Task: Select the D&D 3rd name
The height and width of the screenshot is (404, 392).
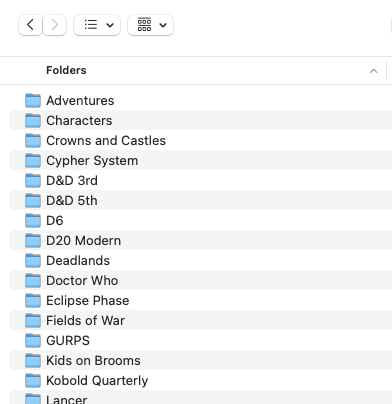Action: 72,181
